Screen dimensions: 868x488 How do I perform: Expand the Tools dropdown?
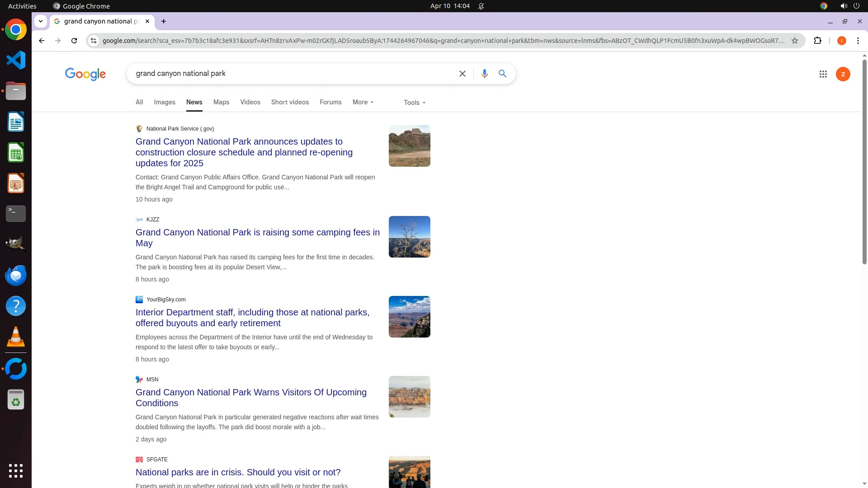(415, 103)
